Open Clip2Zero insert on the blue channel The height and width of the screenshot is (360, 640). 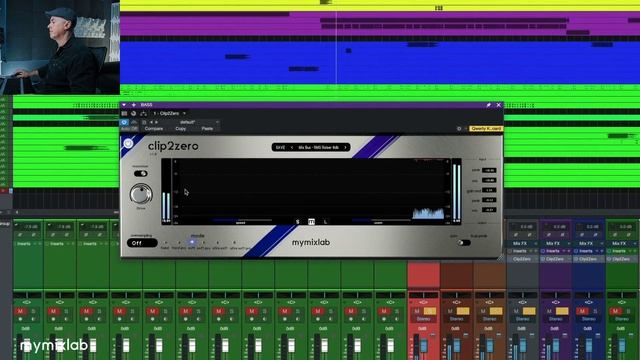(589, 259)
